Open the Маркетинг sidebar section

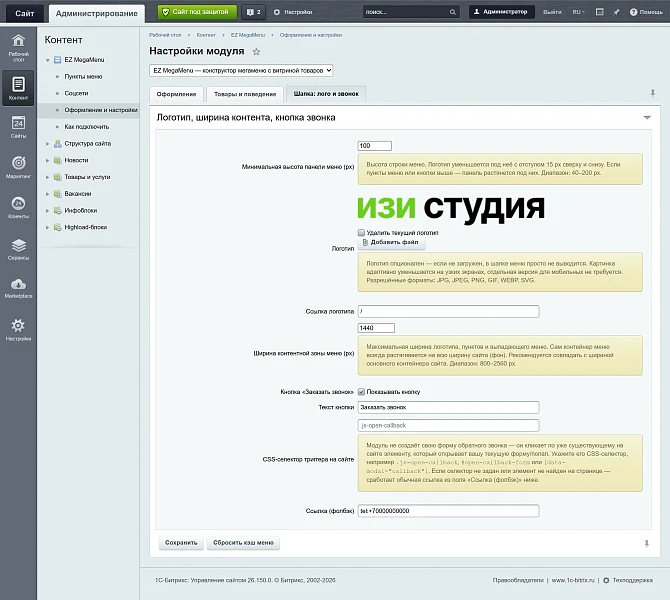click(18, 167)
